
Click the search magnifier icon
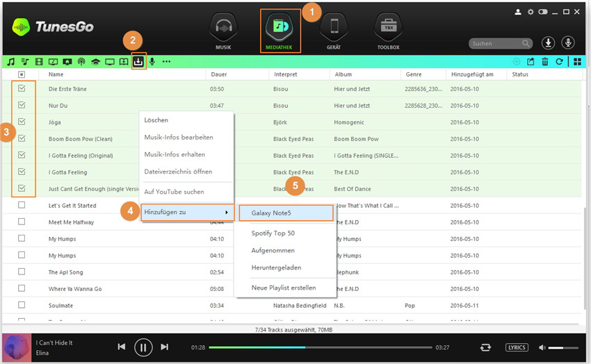coord(526,44)
